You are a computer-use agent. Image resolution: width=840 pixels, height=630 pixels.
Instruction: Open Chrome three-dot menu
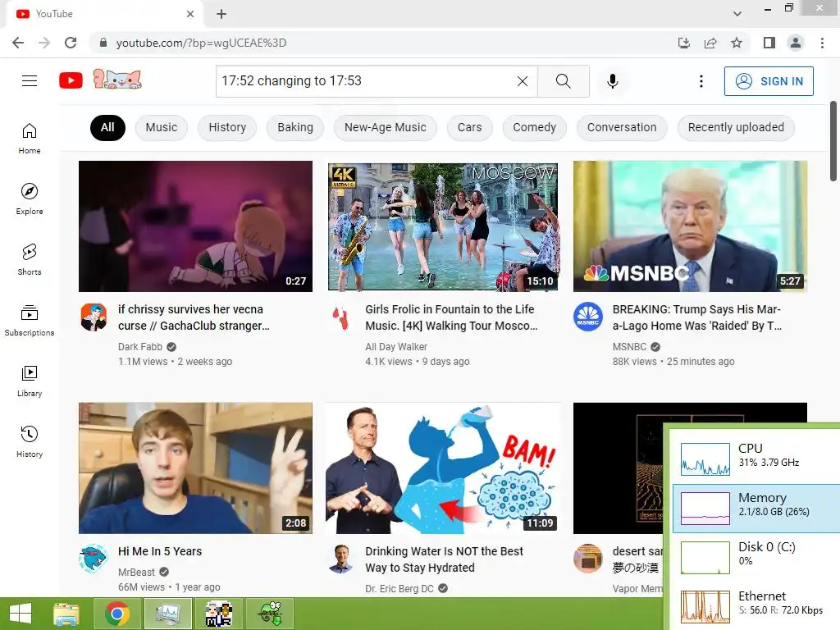click(822, 43)
